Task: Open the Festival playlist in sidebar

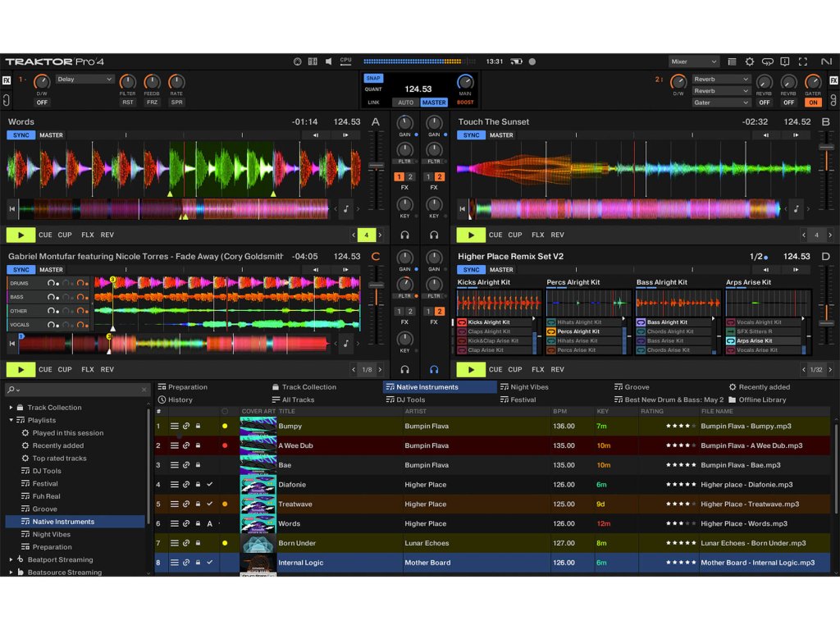Action: (x=45, y=484)
